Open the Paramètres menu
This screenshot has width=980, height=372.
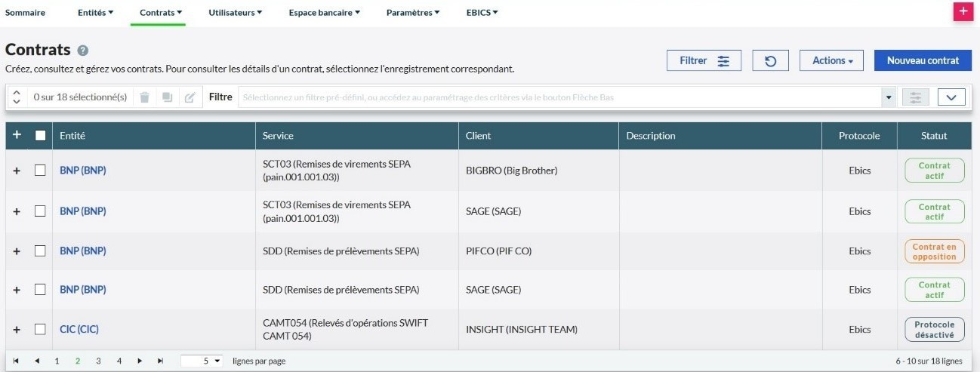click(x=413, y=13)
